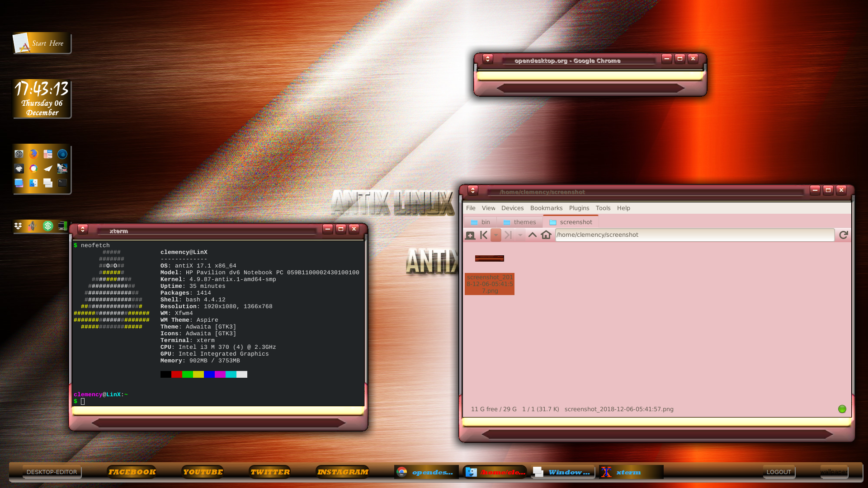Open the xterm window menu button
The width and height of the screenshot is (868, 488).
83,229
